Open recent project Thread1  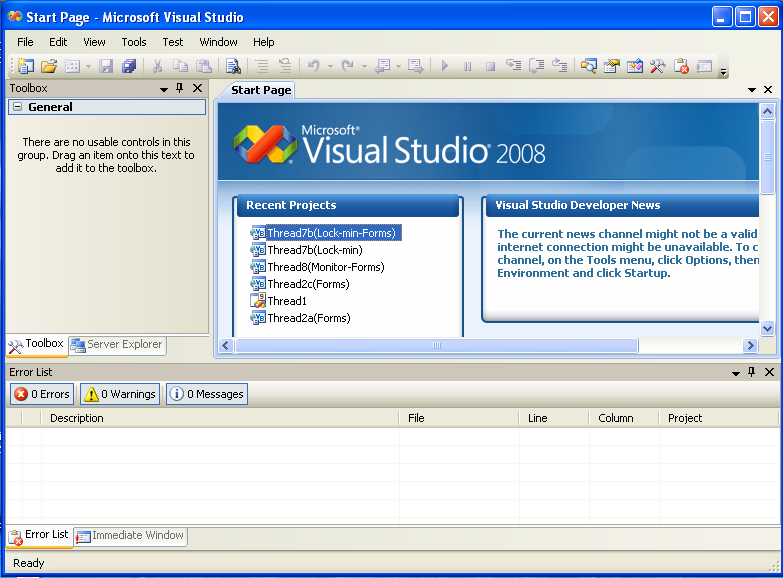(287, 301)
